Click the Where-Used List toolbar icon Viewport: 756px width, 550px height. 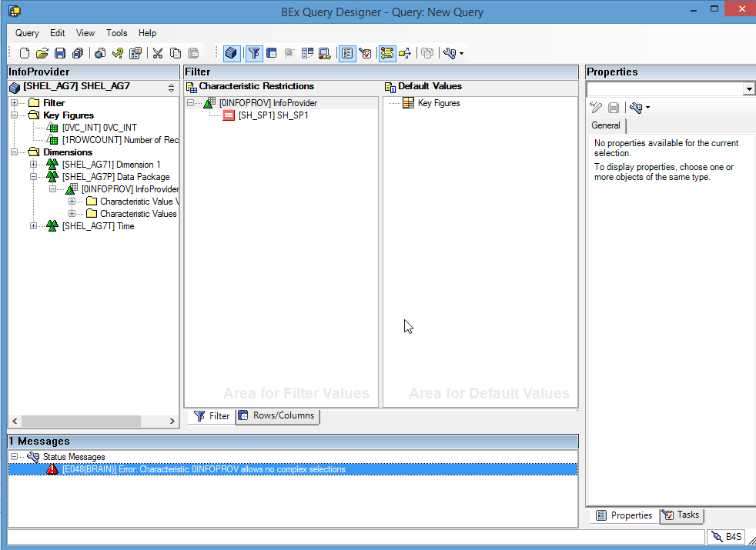405,53
